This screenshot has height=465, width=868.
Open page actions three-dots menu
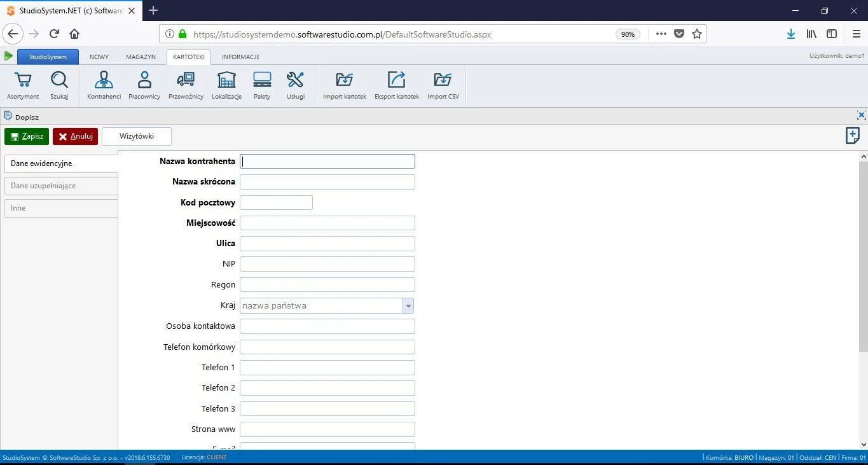tap(661, 34)
